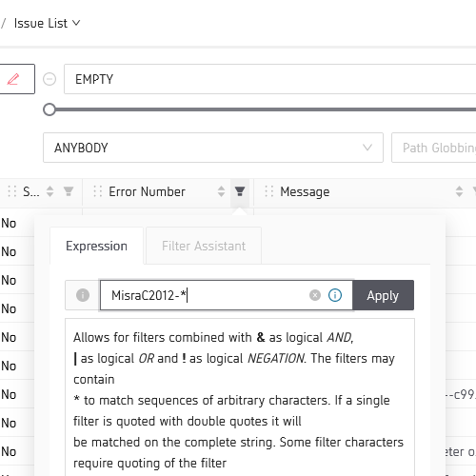Open S... column filter funnel icon
The height and width of the screenshot is (476, 476).
[x=69, y=191]
